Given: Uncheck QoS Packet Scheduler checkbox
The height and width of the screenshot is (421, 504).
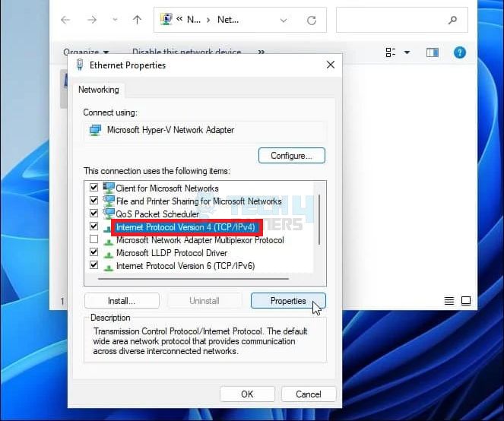Looking at the screenshot, I should (94, 214).
